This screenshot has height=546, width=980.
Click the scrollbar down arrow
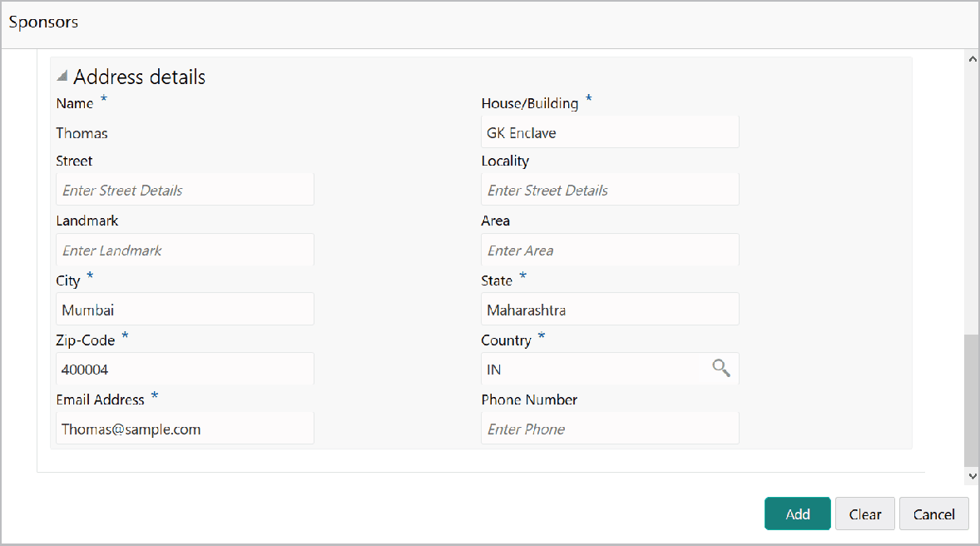coord(972,476)
